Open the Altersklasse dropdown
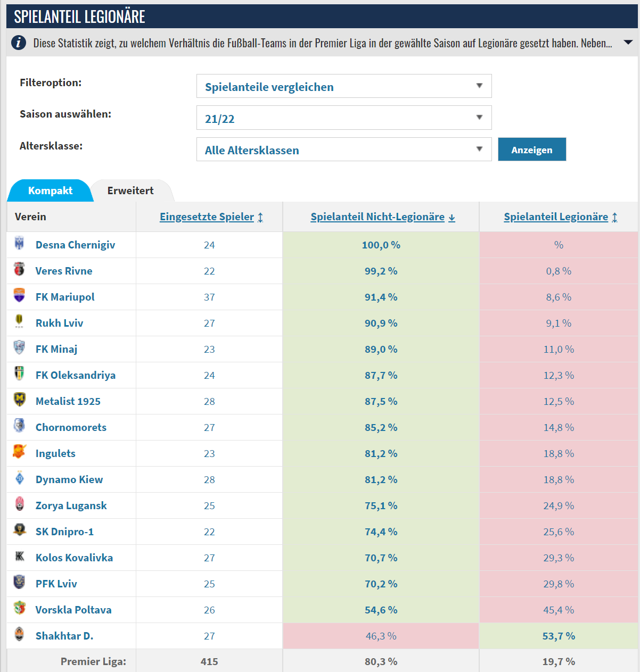The height and width of the screenshot is (672, 640). [344, 150]
